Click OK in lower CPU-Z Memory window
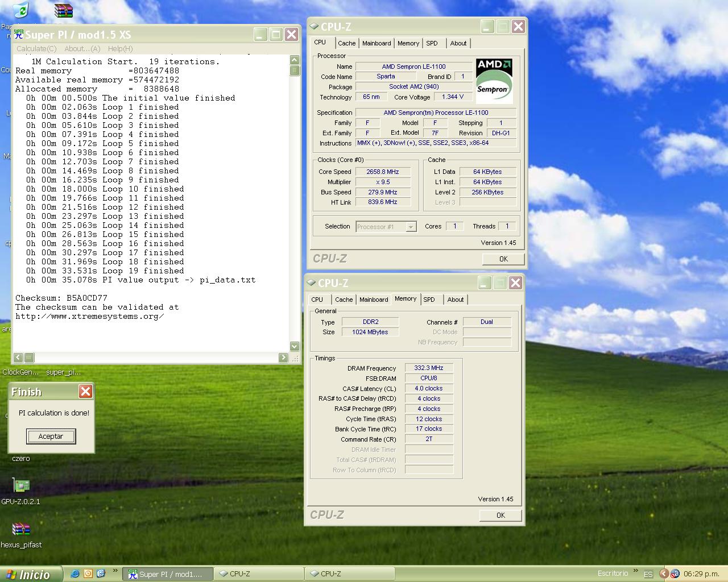The height and width of the screenshot is (582, 728). pyautogui.click(x=500, y=515)
